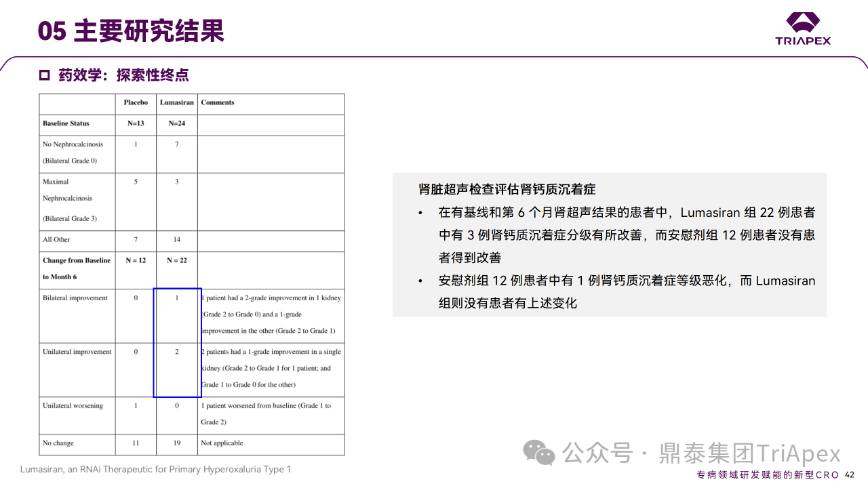
Task: Click the Comments column header
Action: pyautogui.click(x=218, y=103)
